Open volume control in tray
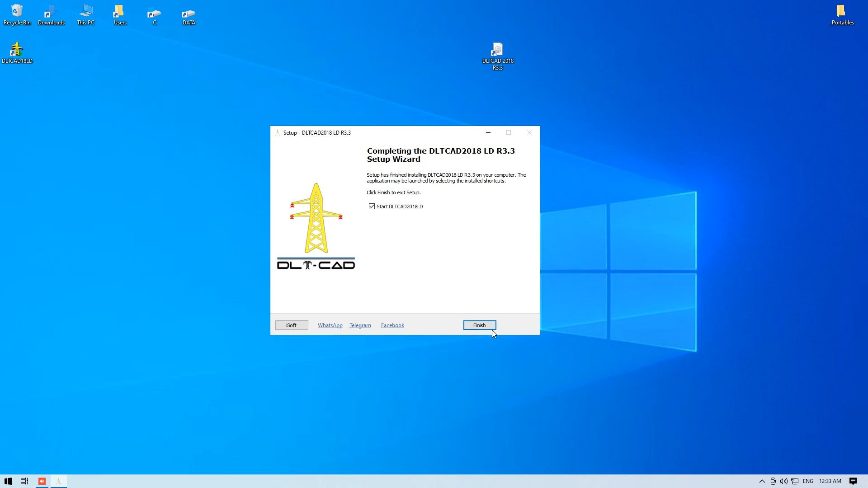This screenshot has width=868, height=488. click(783, 481)
